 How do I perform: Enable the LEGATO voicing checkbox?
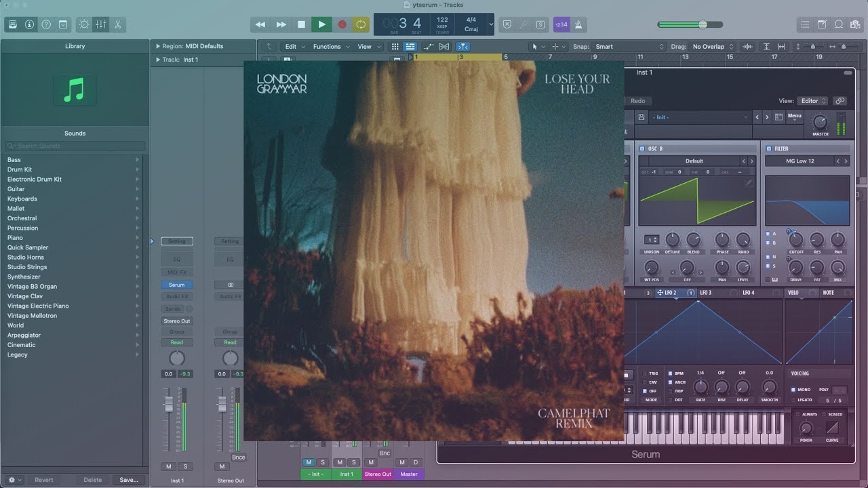[x=793, y=400]
